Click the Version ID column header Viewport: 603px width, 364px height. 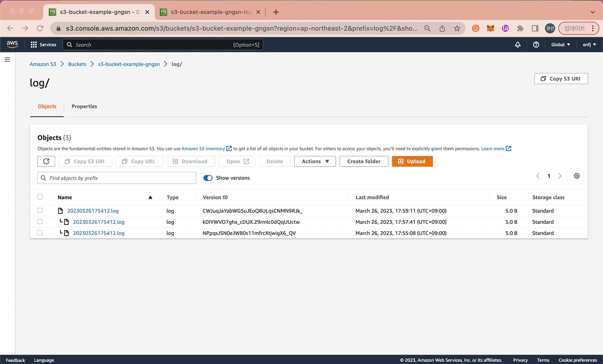215,197
